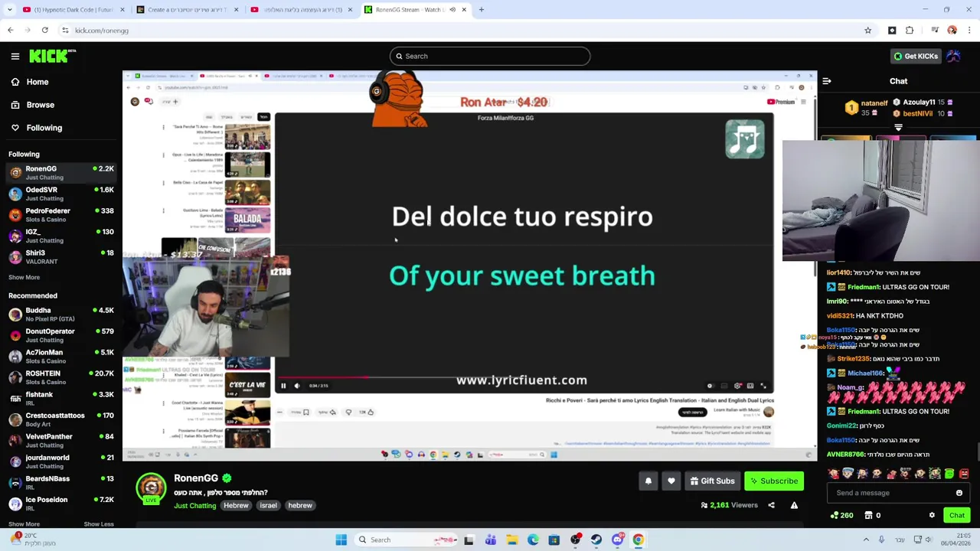Seek on the video progress bar
The image size is (980, 551).
click(x=524, y=377)
